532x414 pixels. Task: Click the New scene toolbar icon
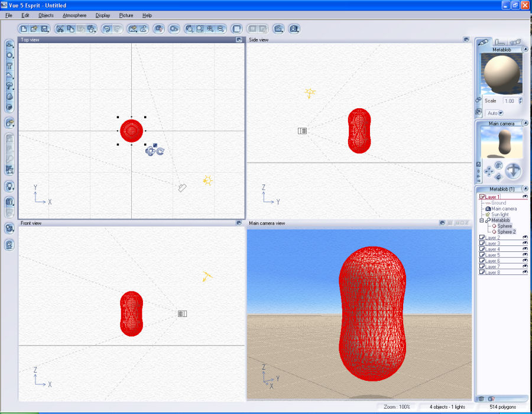[x=24, y=29]
